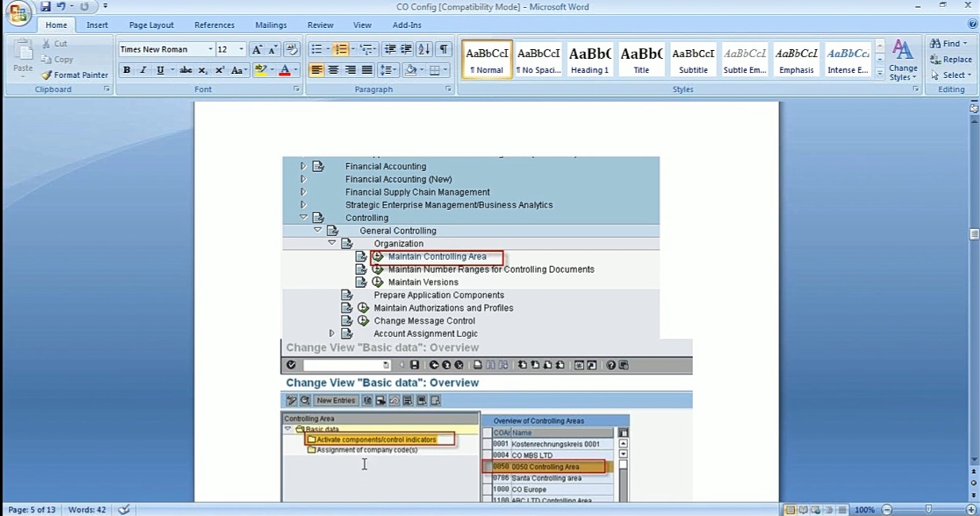Click the Words: 42 status bar entry

86,510
